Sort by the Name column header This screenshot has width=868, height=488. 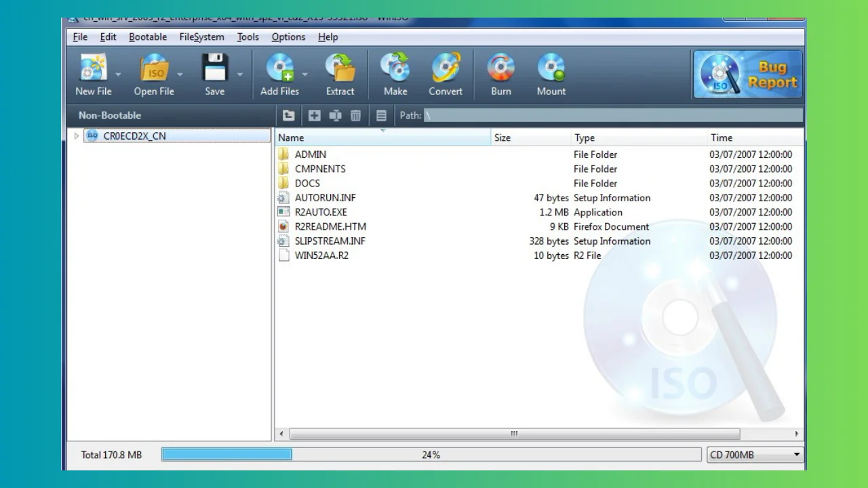pos(383,138)
